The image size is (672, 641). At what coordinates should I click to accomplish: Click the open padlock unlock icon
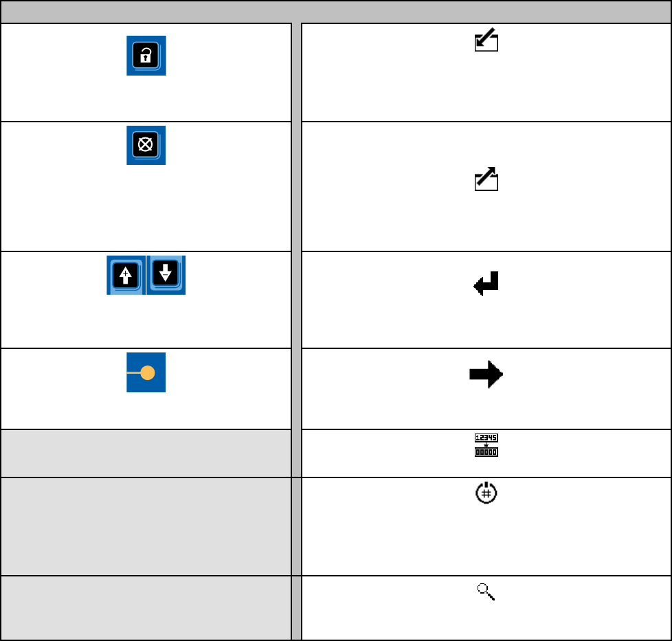point(146,56)
